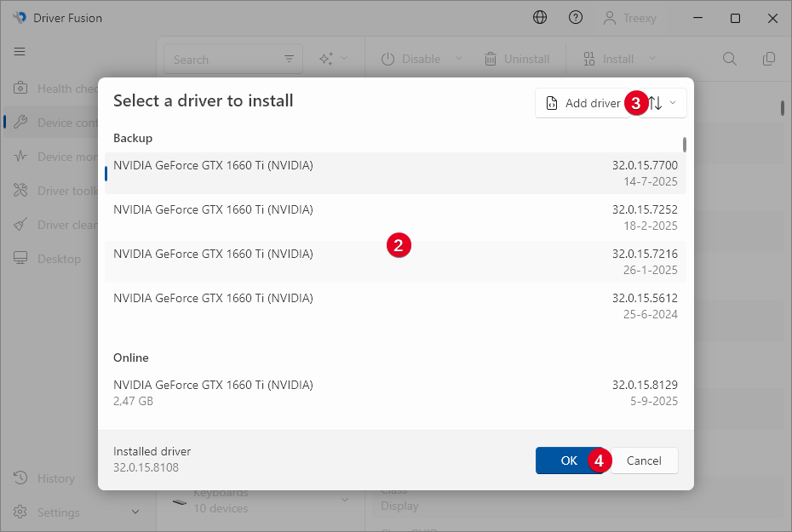Open the language globe icon
Screen dimensions: 792x532
539,18
